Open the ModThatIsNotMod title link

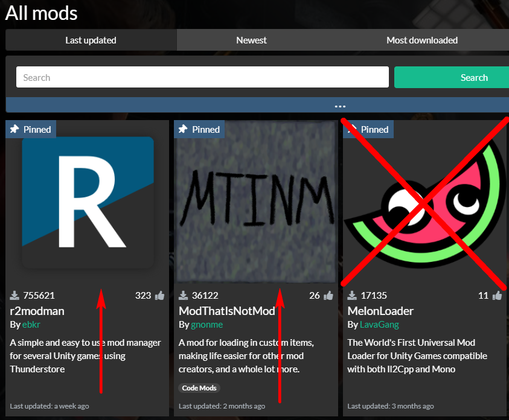(227, 311)
